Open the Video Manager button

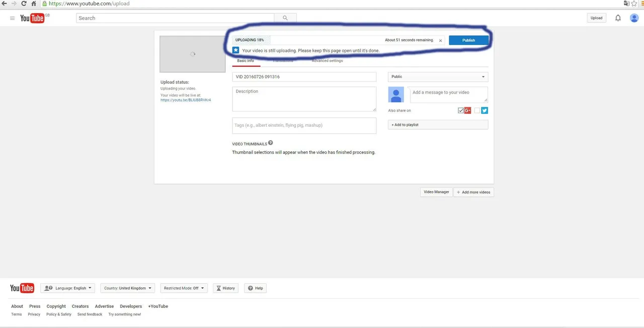click(x=436, y=192)
